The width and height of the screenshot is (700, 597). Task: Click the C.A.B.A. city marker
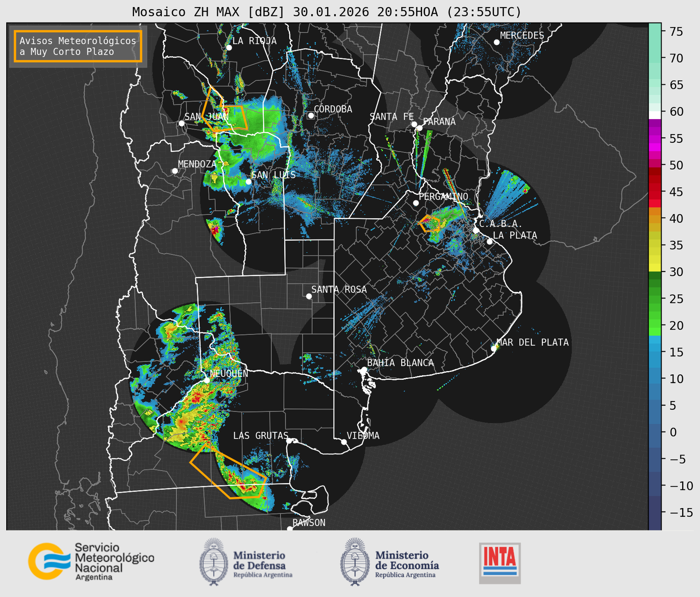coord(476,230)
